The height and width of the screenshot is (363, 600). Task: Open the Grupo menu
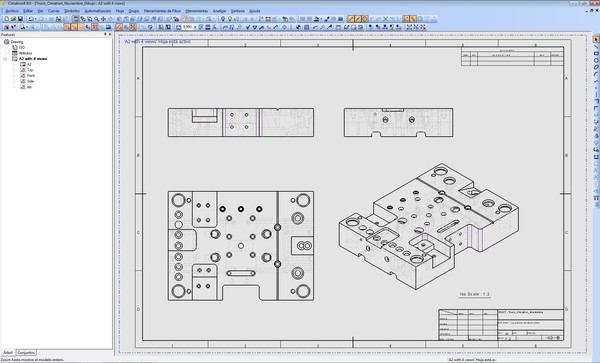(x=134, y=11)
